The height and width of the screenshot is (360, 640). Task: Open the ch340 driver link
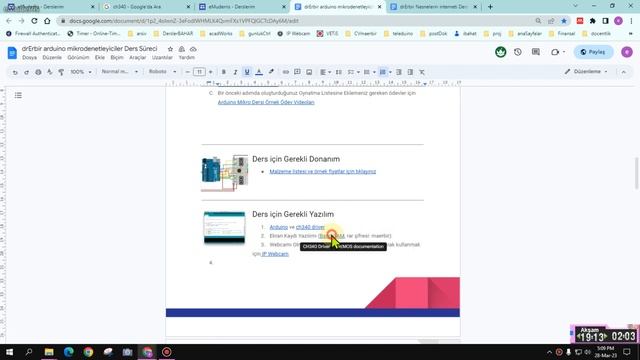310,227
